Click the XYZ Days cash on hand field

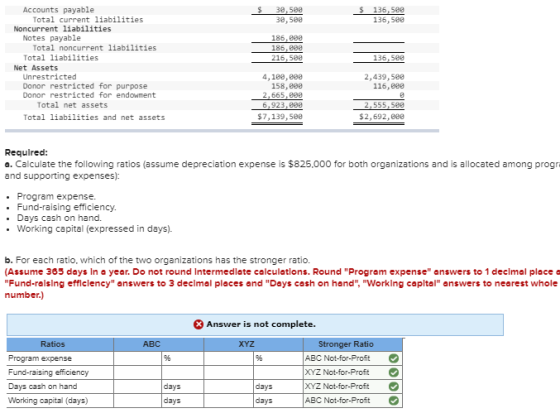229,386
